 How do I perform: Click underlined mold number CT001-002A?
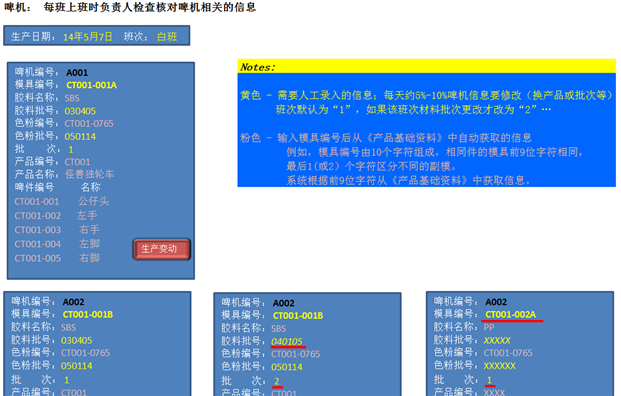(x=511, y=315)
